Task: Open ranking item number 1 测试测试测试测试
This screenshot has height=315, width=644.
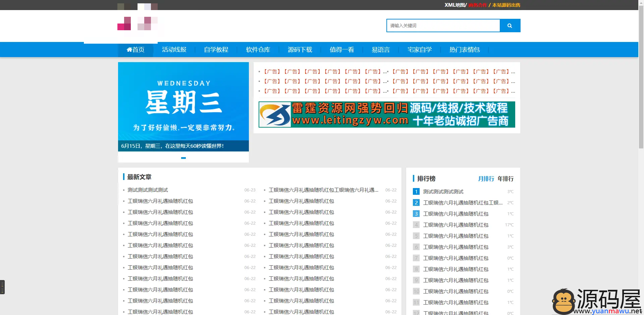Action: click(443, 191)
